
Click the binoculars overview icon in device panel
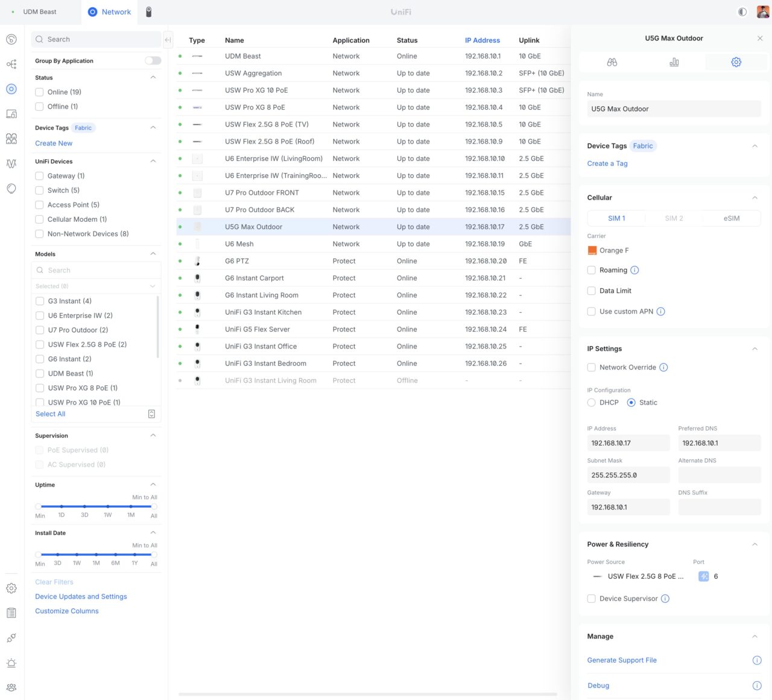(x=612, y=62)
